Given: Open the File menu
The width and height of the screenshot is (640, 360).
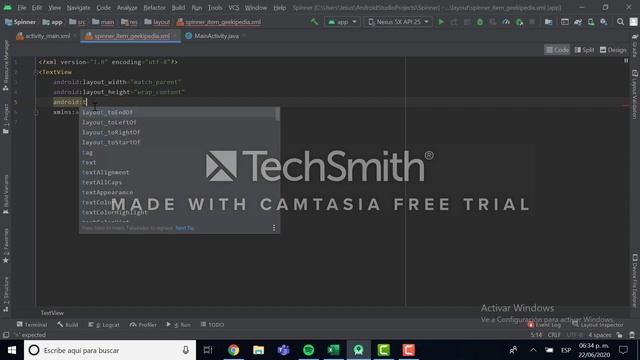Looking at the screenshot, I should (x=22, y=7).
